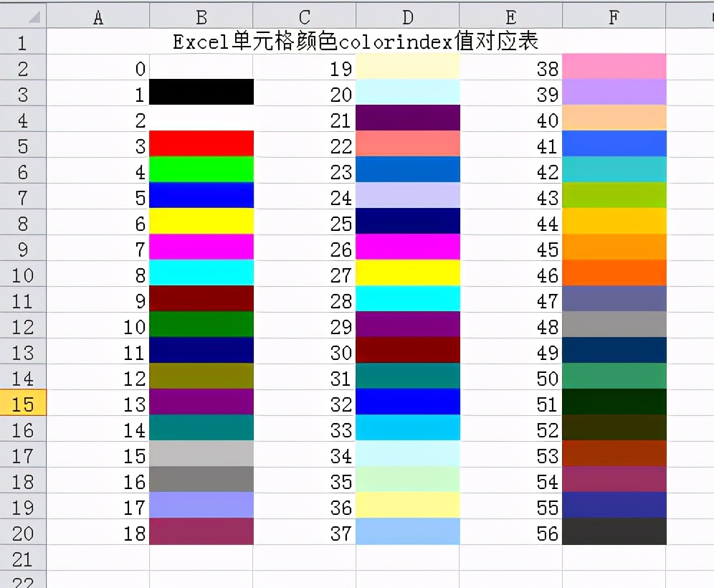This screenshot has height=588, width=714.
Task: Select column F header
Action: click(614, 17)
